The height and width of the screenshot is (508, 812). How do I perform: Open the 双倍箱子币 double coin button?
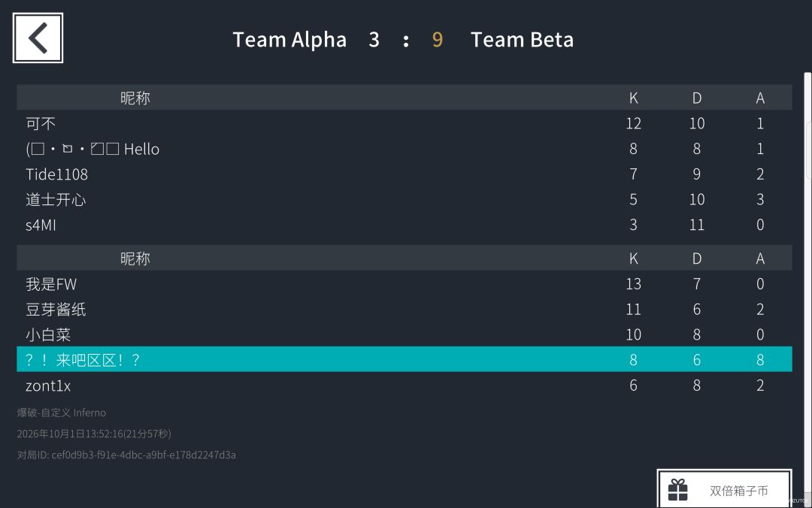(x=725, y=489)
